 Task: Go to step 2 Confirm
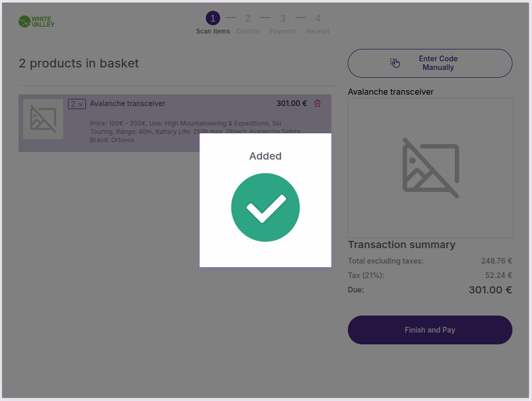pos(247,19)
